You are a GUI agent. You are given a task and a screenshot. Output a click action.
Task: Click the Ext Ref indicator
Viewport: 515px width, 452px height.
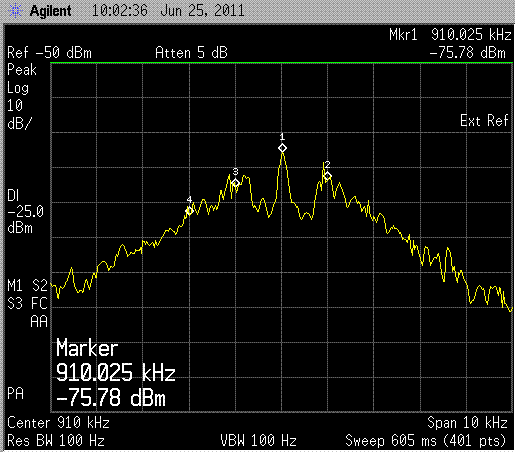coord(484,121)
